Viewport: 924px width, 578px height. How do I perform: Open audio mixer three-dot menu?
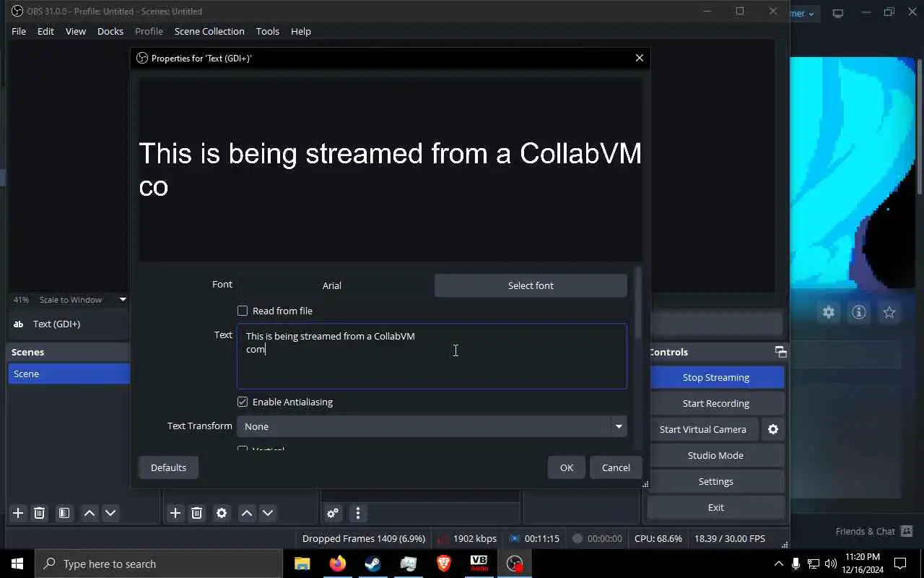[x=358, y=513]
